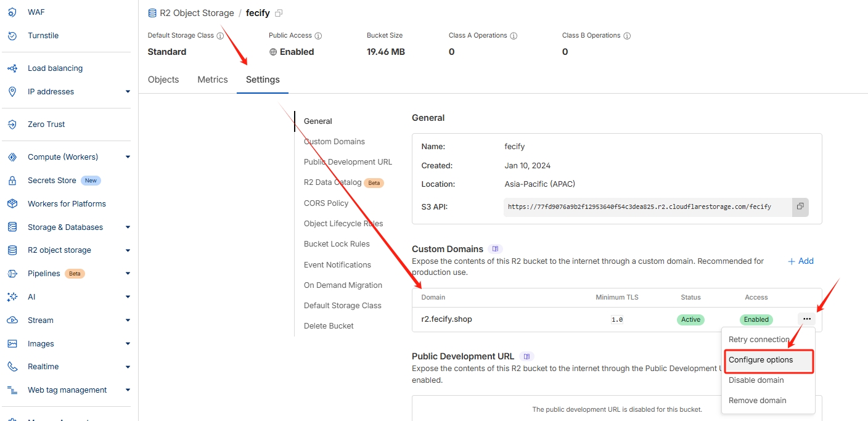The height and width of the screenshot is (421, 868).
Task: Click the Class B Operations info icon
Action: [x=627, y=36]
